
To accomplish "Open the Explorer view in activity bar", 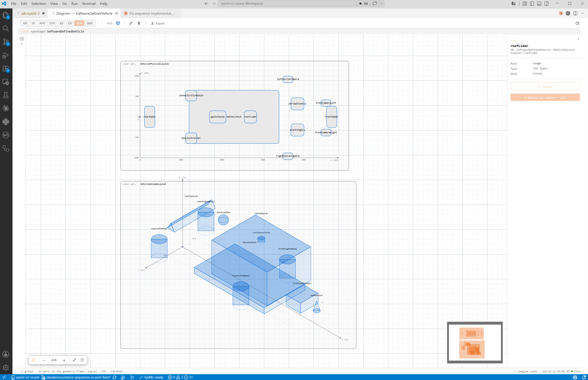I will coord(6,15).
